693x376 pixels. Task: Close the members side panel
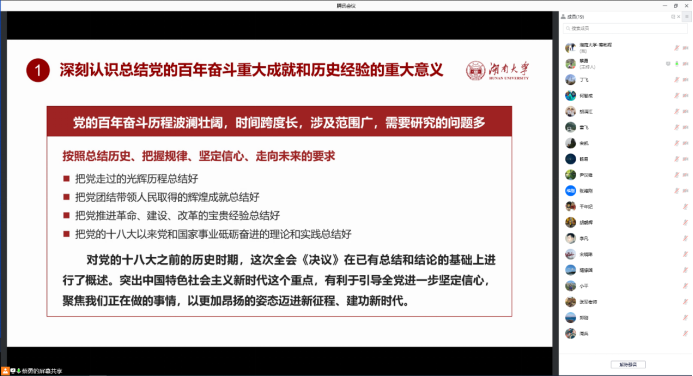[678, 17]
